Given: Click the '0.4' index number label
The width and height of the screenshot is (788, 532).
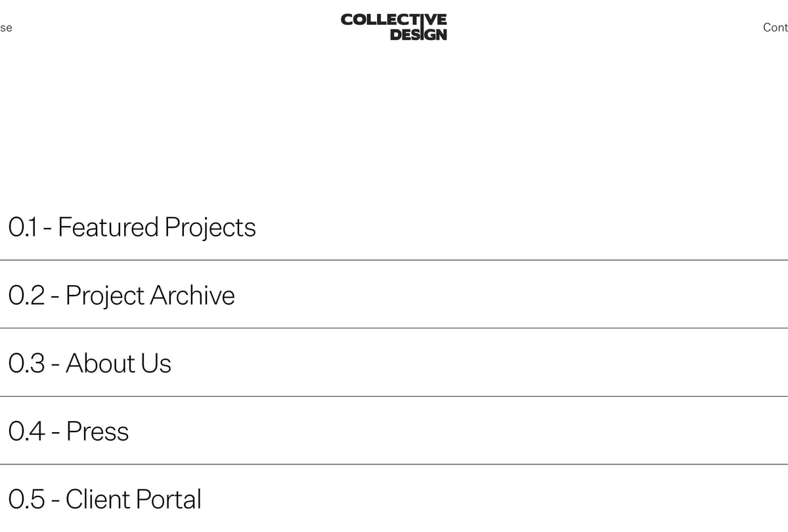Looking at the screenshot, I should click(x=28, y=432).
